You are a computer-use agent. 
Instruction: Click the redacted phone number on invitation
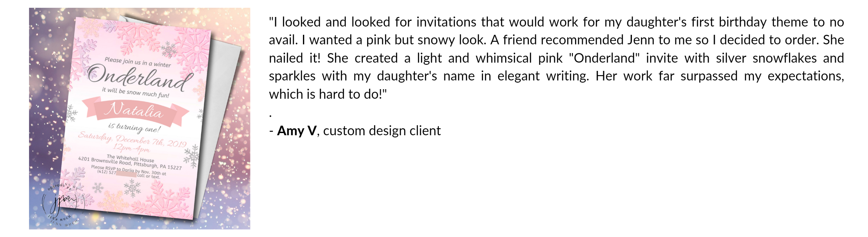tap(126, 174)
